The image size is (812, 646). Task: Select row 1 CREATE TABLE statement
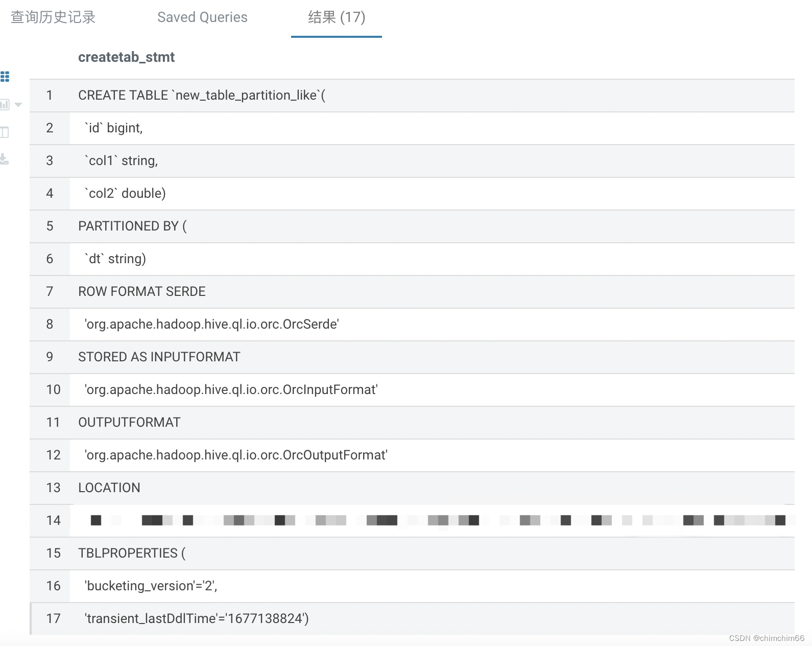pos(412,96)
